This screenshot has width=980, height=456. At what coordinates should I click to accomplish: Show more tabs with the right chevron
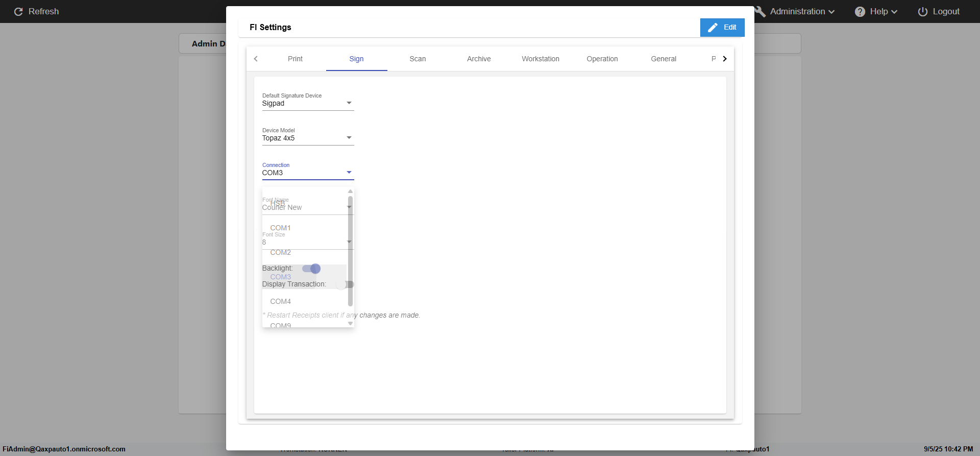[725, 59]
